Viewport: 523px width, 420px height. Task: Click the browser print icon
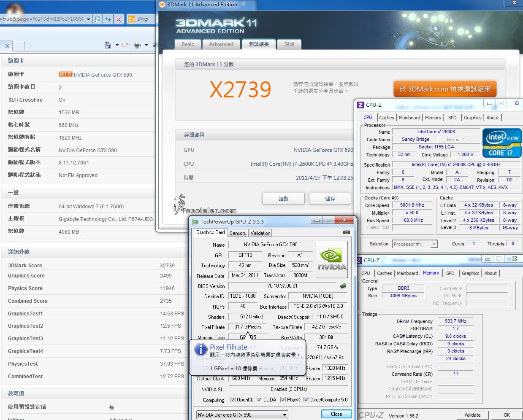[x=137, y=45]
